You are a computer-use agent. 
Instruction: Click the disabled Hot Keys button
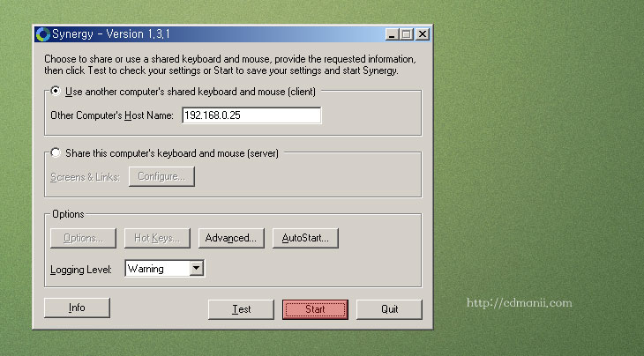(x=157, y=238)
